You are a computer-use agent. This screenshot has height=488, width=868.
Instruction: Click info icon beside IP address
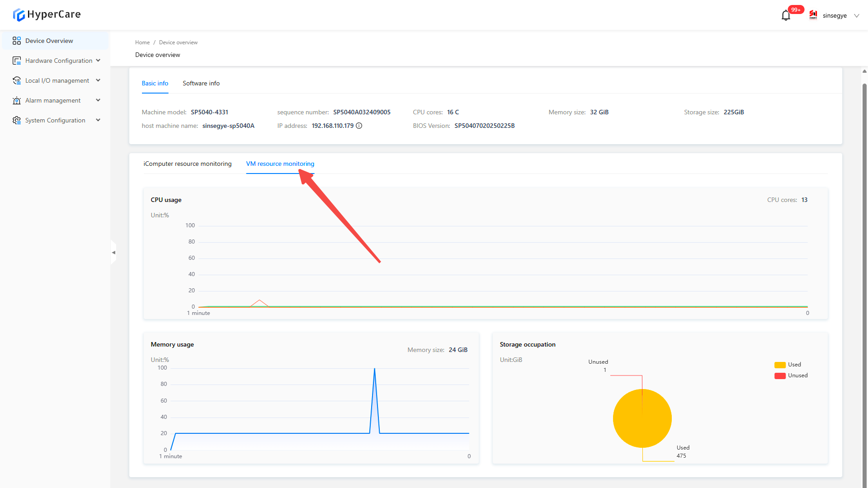tap(359, 126)
